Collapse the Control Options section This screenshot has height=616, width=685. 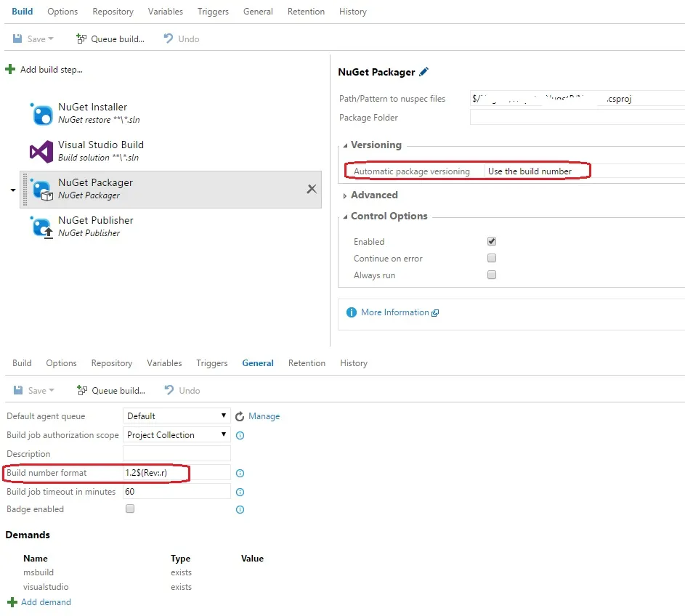pos(345,216)
